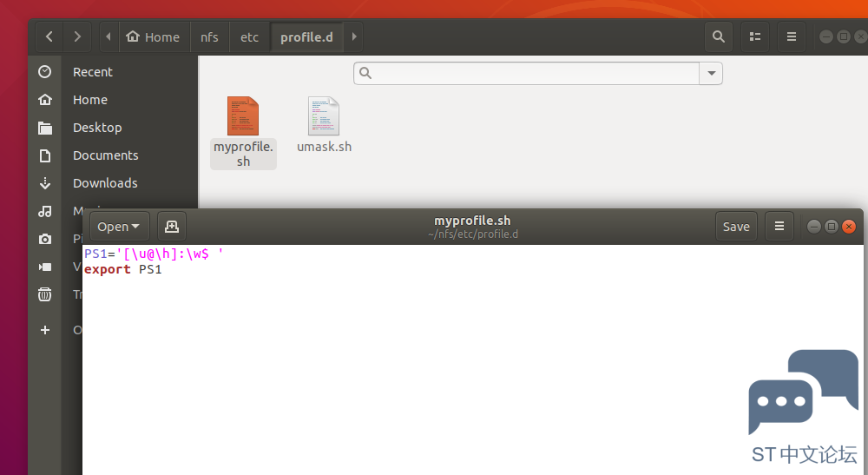Viewport: 868px width, 475px height.
Task: Click the Downloads arrow sidebar icon
Action: point(45,183)
